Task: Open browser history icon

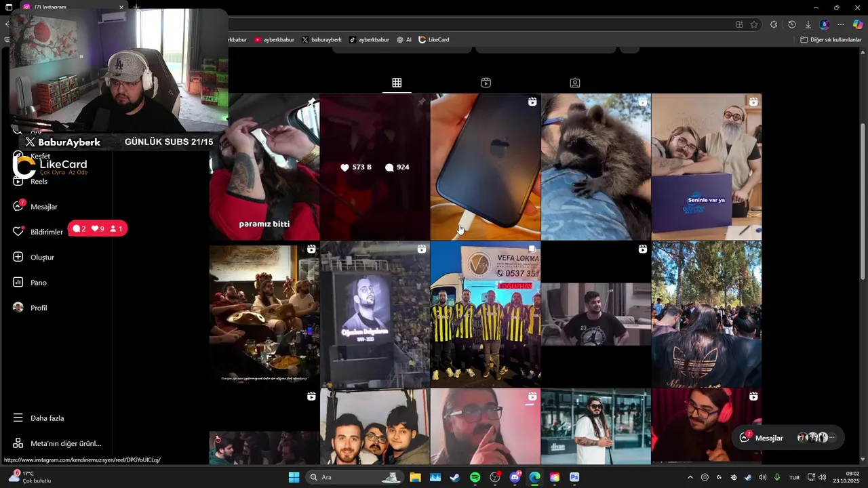Action: [791, 24]
